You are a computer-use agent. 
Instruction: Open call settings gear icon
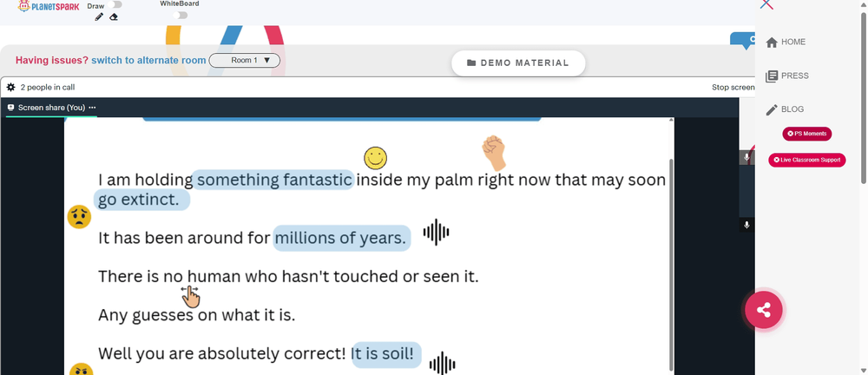pos(11,87)
